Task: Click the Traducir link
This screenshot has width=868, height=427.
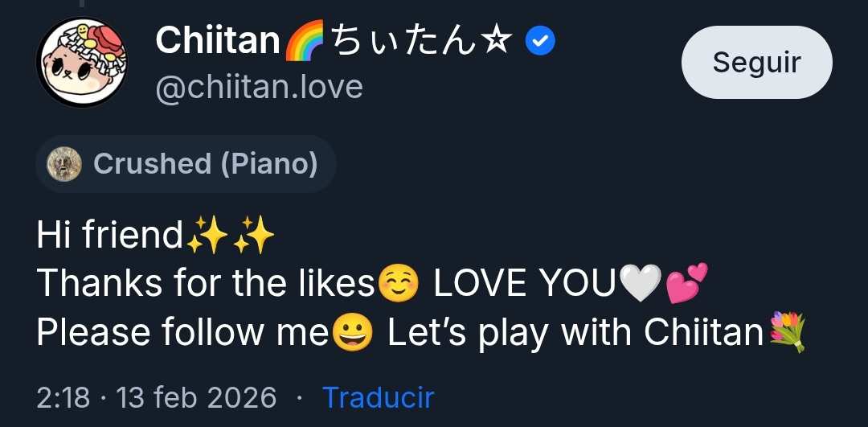Action: tap(378, 397)
